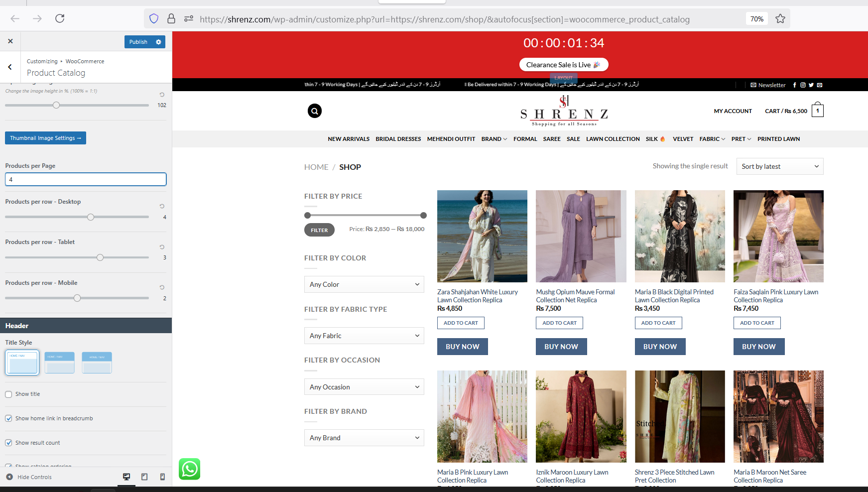The height and width of the screenshot is (492, 868).
Task: Open PRINTED LAWN menu item
Action: coord(779,139)
